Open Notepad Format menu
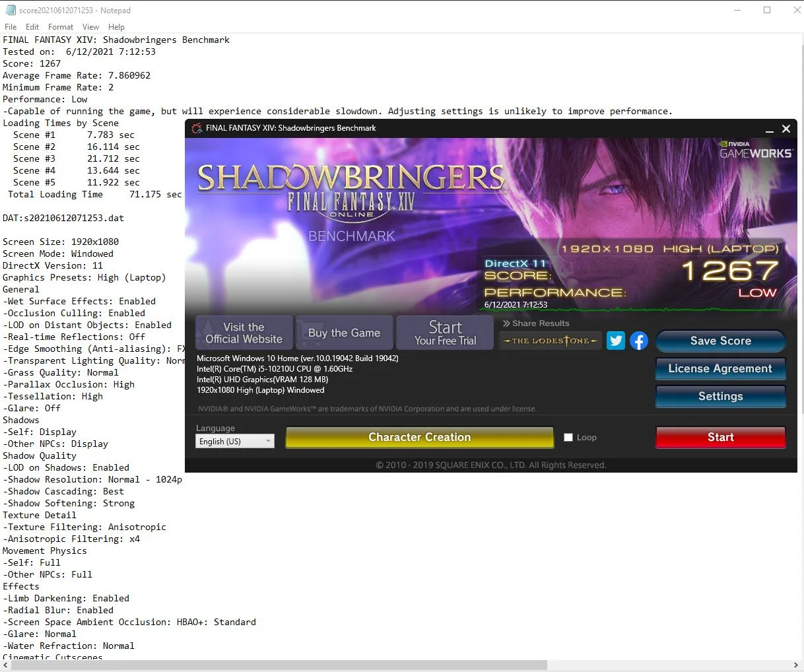The width and height of the screenshot is (804, 672). point(61,27)
